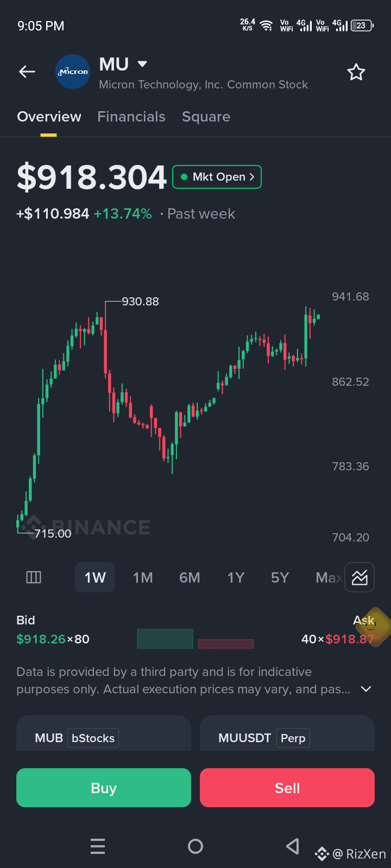
Task: Open the MUUSDT Perp card
Action: [x=287, y=733]
